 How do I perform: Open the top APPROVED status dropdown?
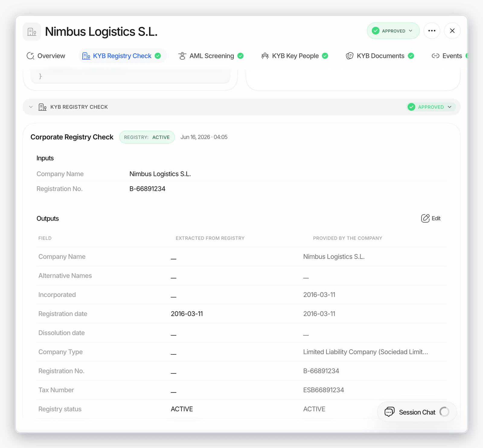tap(393, 31)
